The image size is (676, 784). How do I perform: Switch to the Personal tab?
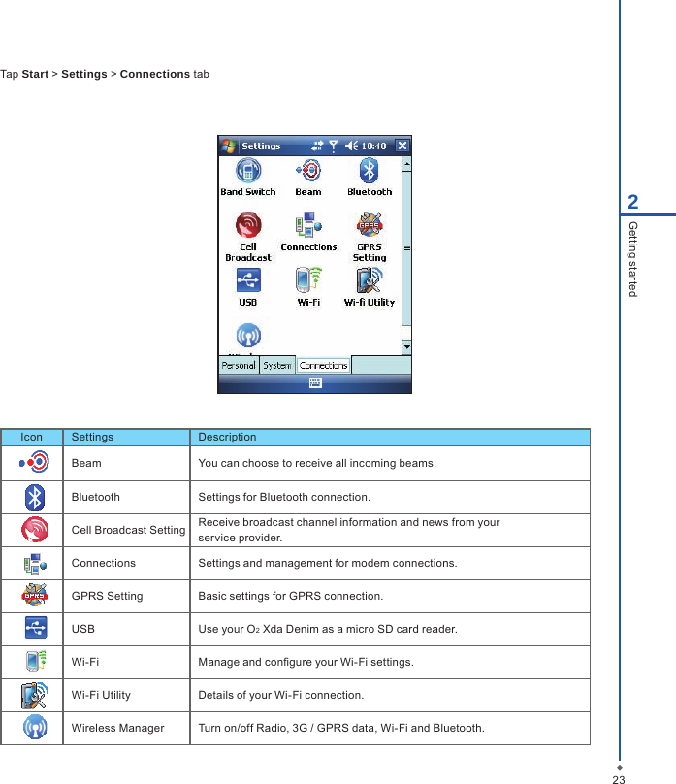click(239, 366)
